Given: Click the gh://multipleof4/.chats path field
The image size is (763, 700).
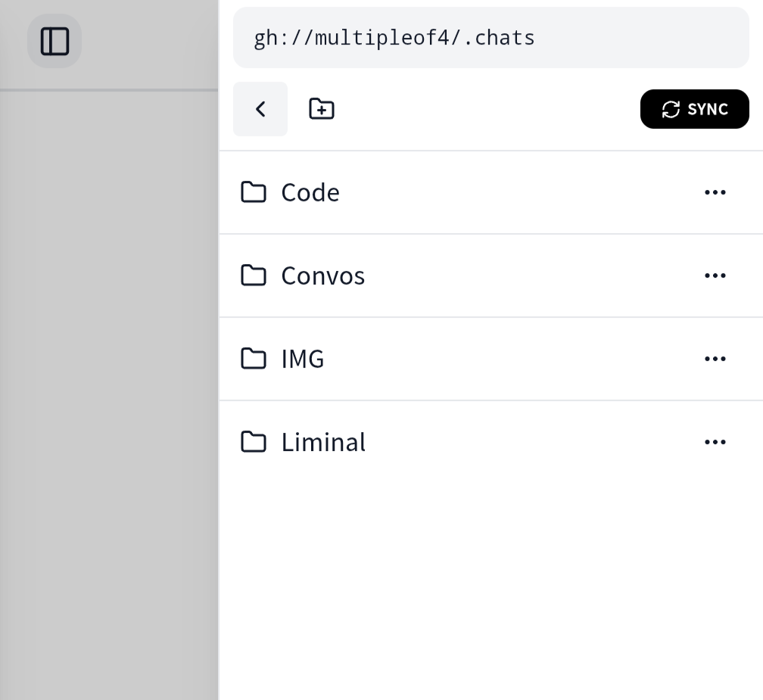Looking at the screenshot, I should 490,38.
